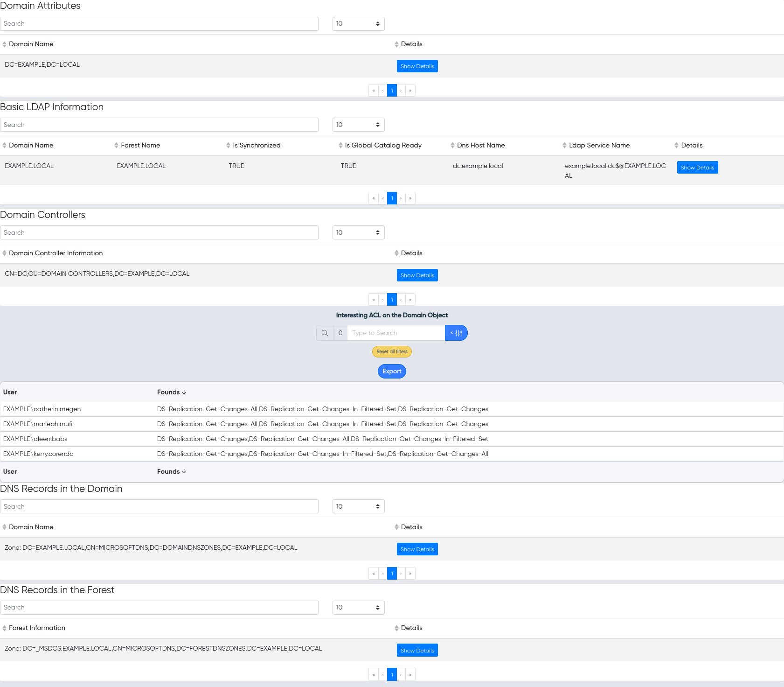Show Details for FORESTDNSZONES zone row
Viewport: 784px width, 687px height.
417,651
